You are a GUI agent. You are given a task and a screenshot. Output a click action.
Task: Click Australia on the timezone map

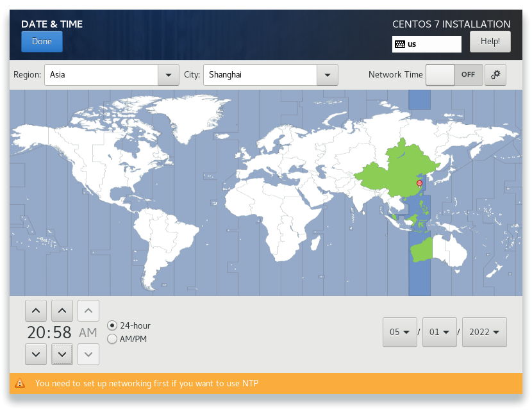click(x=438, y=251)
